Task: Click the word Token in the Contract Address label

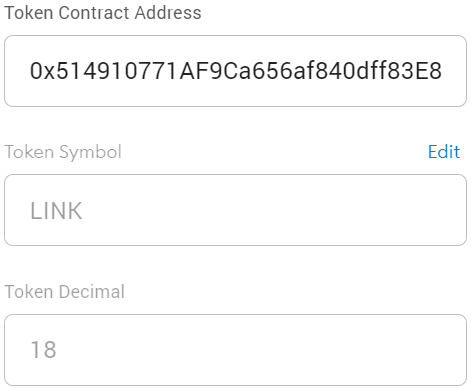Action: coord(29,13)
